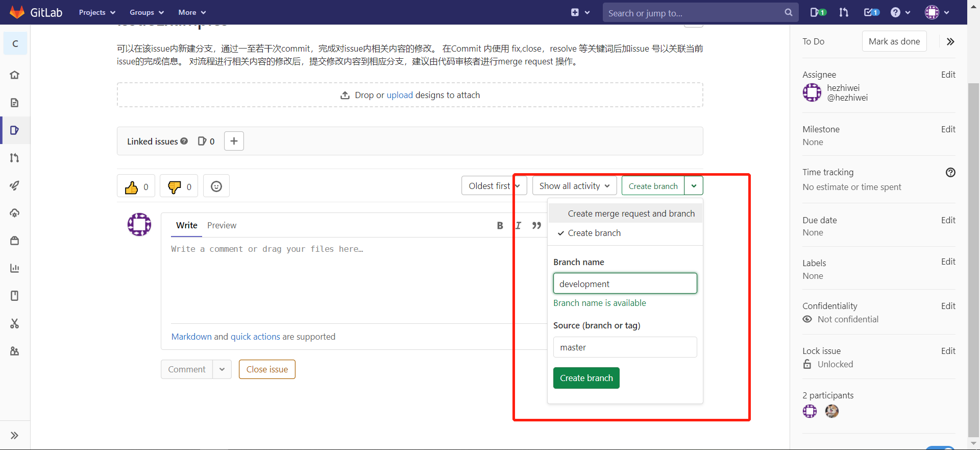The height and width of the screenshot is (450, 980).
Task: Click the Close issue button
Action: pos(267,369)
